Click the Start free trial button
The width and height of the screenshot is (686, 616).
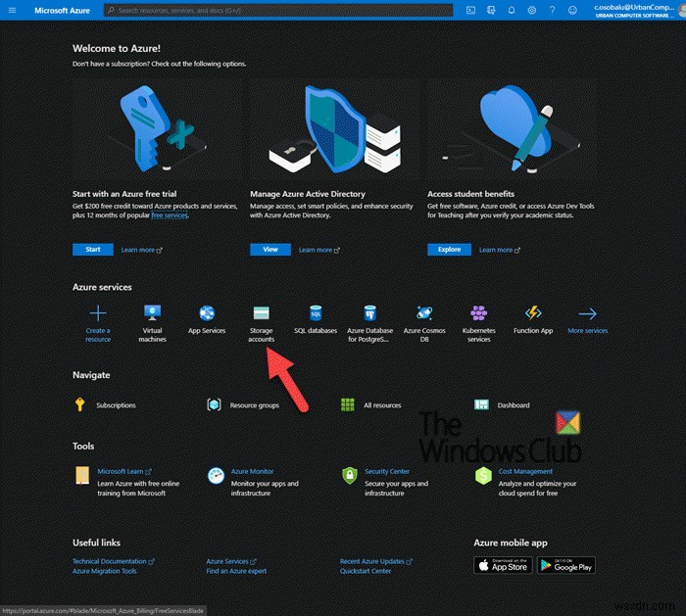pyautogui.click(x=93, y=249)
